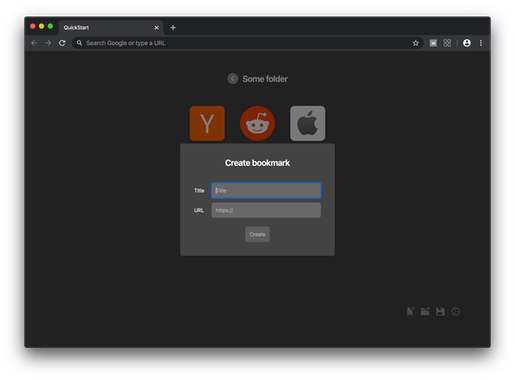The image size is (515, 380).
Task: Click the floppy disk save icon
Action: point(440,311)
